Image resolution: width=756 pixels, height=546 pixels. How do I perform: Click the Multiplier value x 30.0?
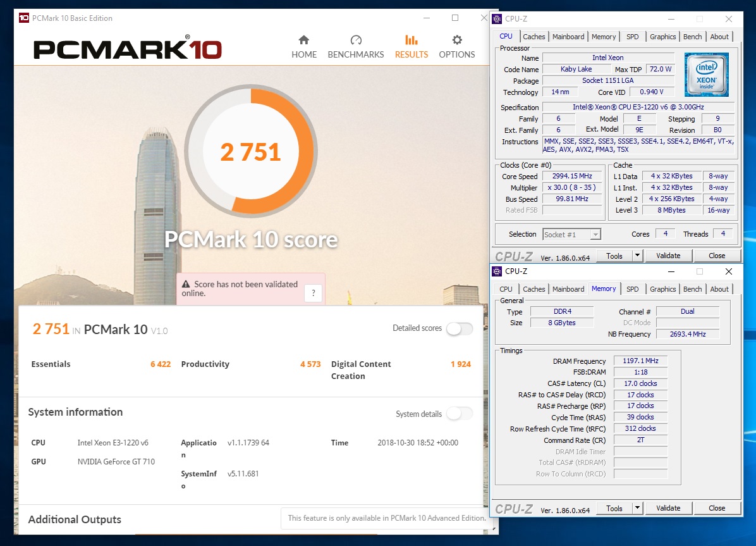coord(572,187)
